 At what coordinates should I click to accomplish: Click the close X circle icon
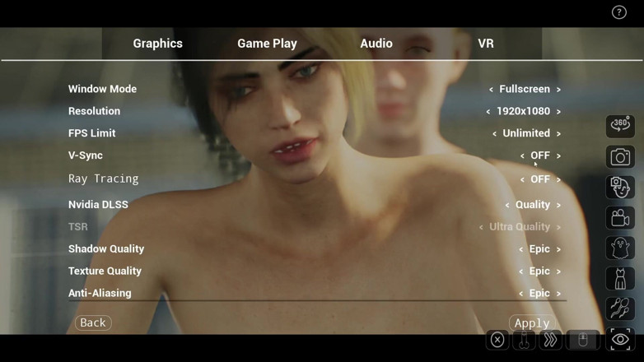pyautogui.click(x=497, y=340)
